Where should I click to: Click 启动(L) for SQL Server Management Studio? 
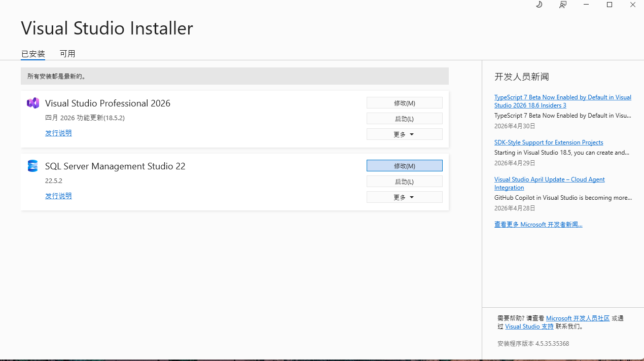405,182
